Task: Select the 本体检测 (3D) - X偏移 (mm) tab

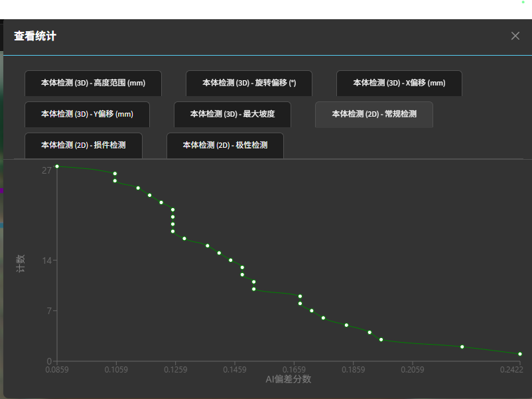Action: tap(399, 84)
